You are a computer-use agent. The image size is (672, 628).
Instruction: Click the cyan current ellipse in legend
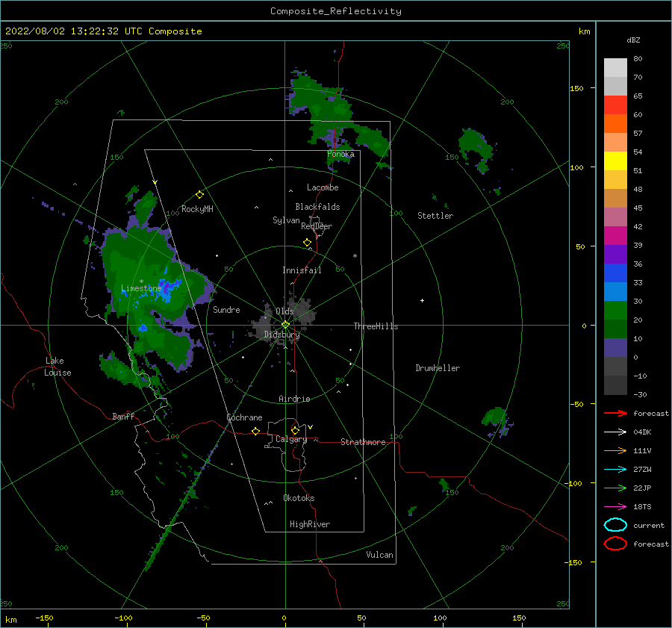(x=615, y=525)
